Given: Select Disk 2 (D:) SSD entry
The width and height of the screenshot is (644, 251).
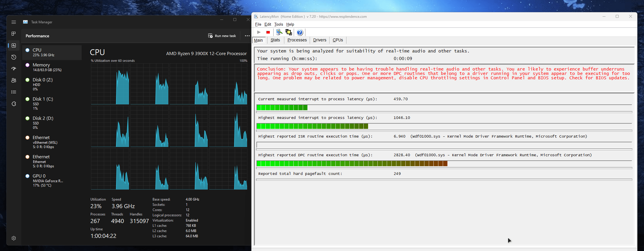Looking at the screenshot, I should (52, 123).
